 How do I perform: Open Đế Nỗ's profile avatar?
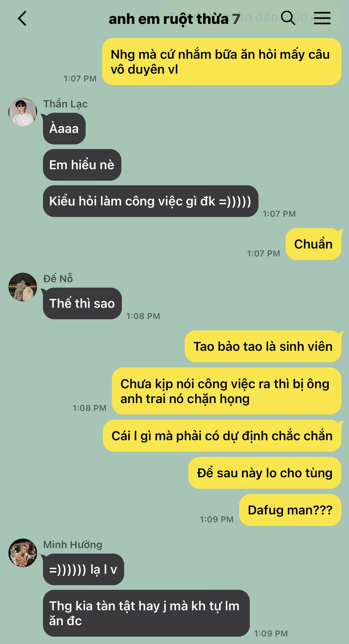tap(23, 287)
